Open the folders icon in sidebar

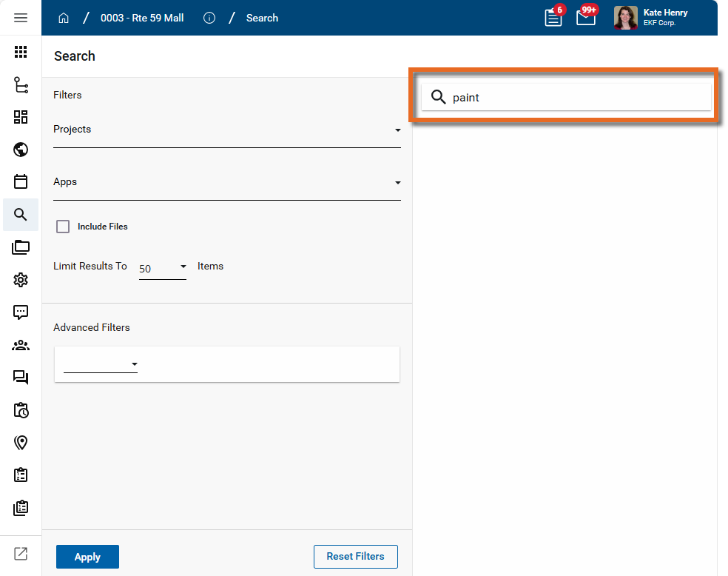(x=21, y=247)
